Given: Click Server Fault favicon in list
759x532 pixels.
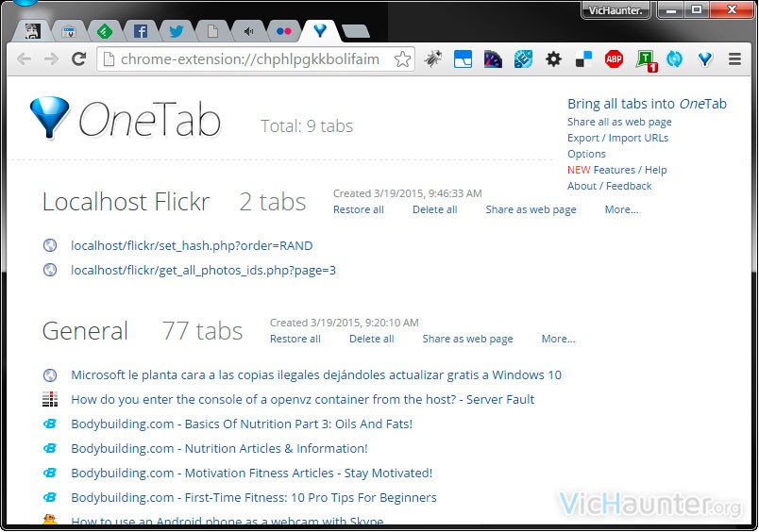Looking at the screenshot, I should (50, 400).
